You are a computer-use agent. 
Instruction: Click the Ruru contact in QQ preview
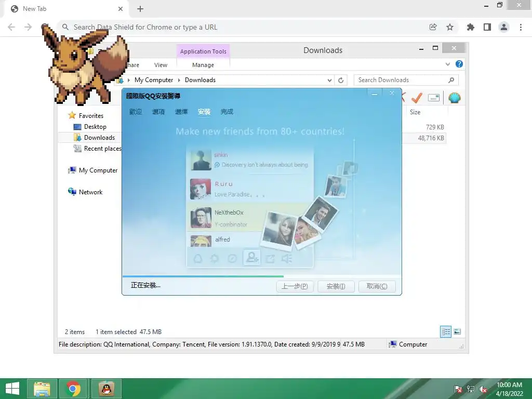point(250,189)
